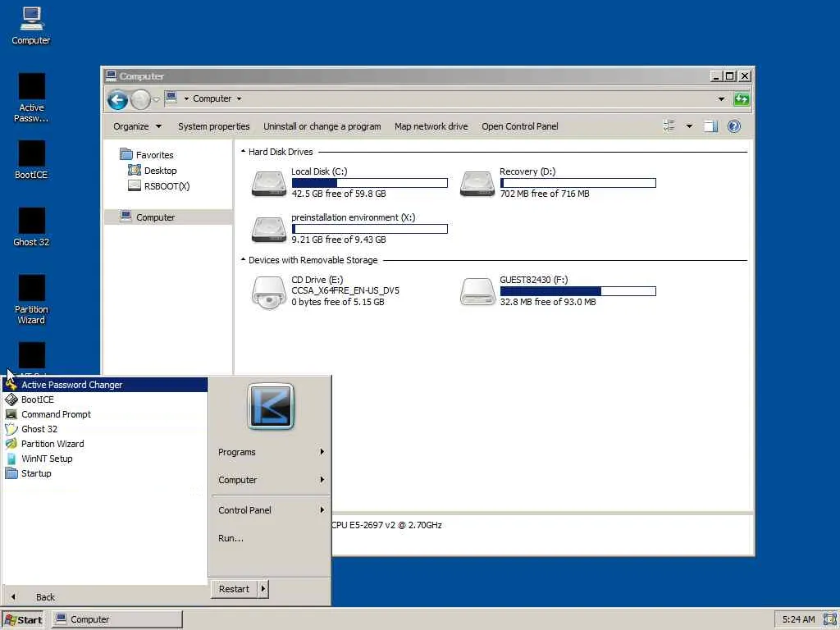Image resolution: width=840 pixels, height=630 pixels.
Task: Select the GUEST82430 (F:) removable drive icon
Action: coord(477,292)
